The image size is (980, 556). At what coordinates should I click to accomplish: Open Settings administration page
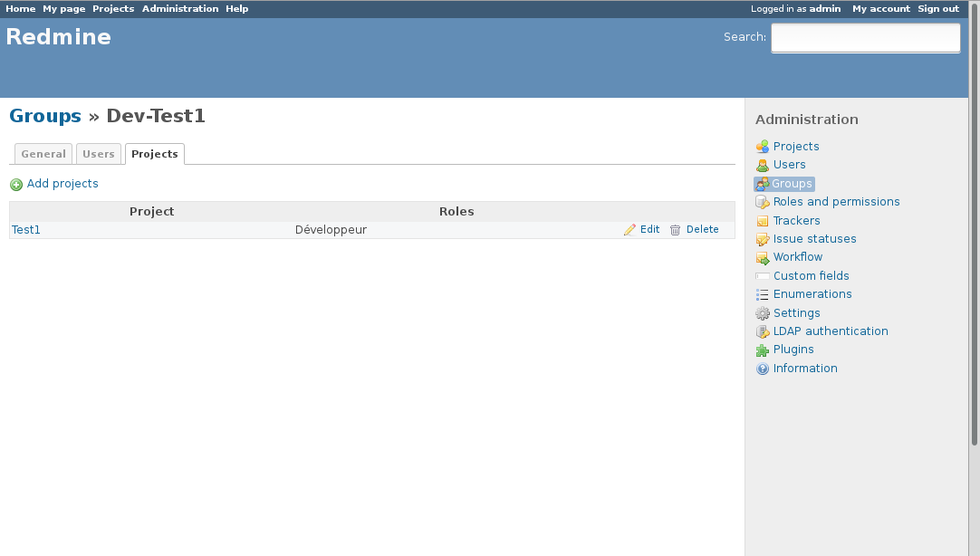[x=796, y=313]
